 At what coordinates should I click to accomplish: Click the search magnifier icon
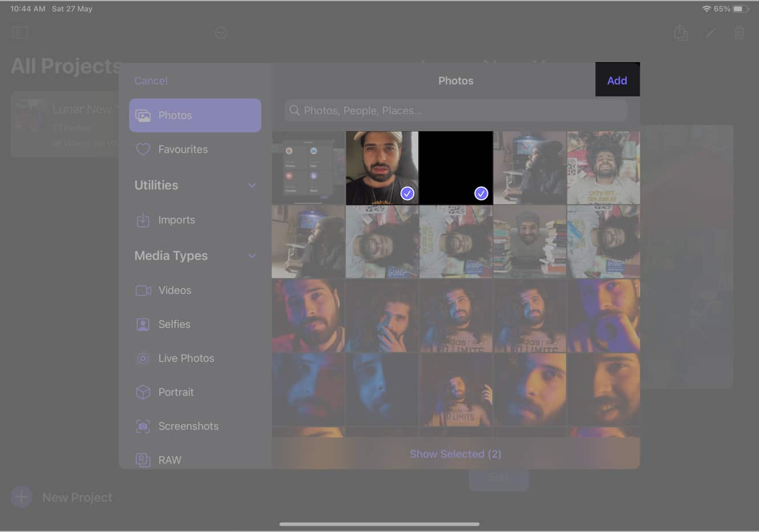294,110
